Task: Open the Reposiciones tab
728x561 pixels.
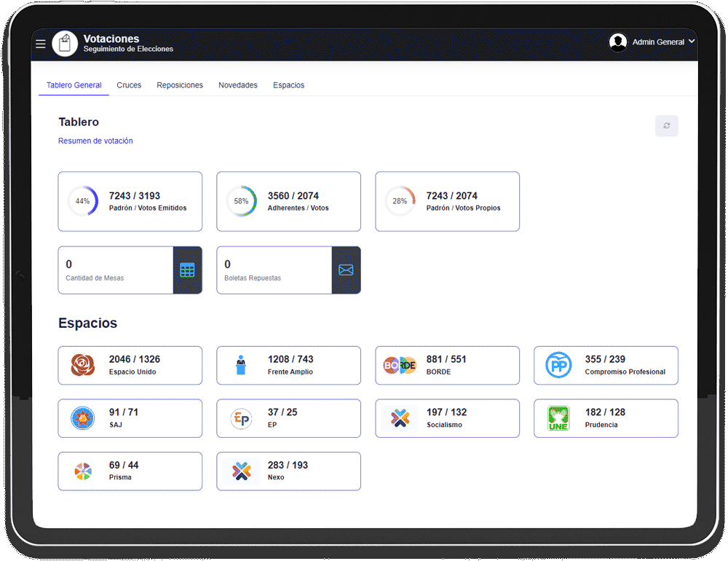Action: tap(180, 85)
